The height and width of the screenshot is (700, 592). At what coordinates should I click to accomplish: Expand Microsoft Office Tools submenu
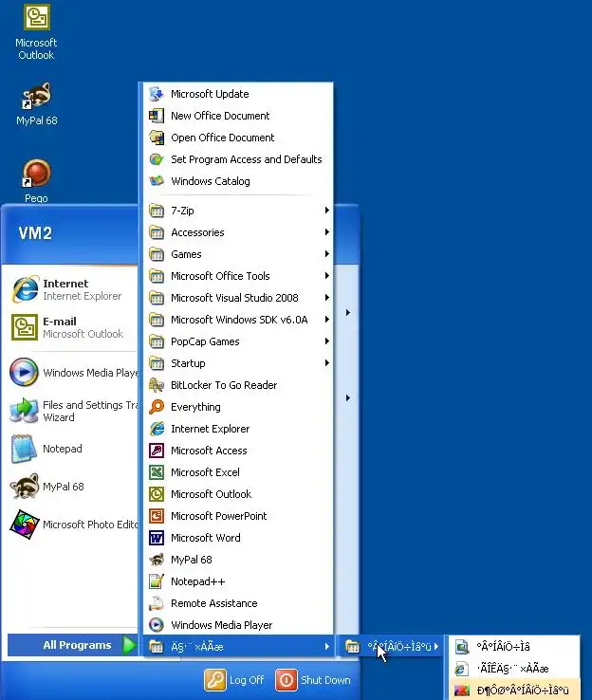click(x=239, y=276)
